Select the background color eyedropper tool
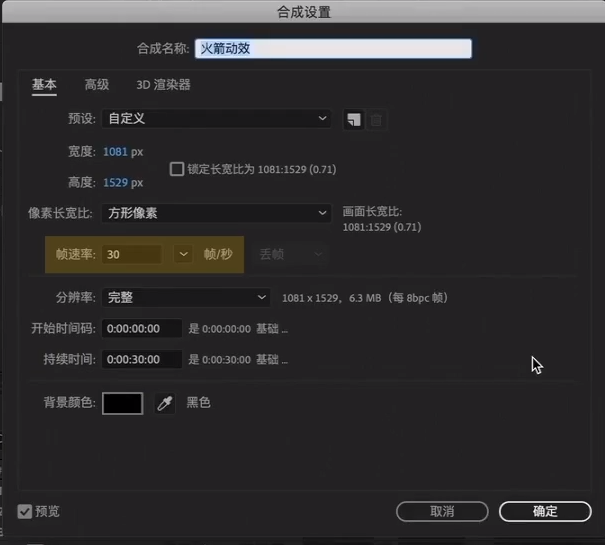 (x=165, y=403)
